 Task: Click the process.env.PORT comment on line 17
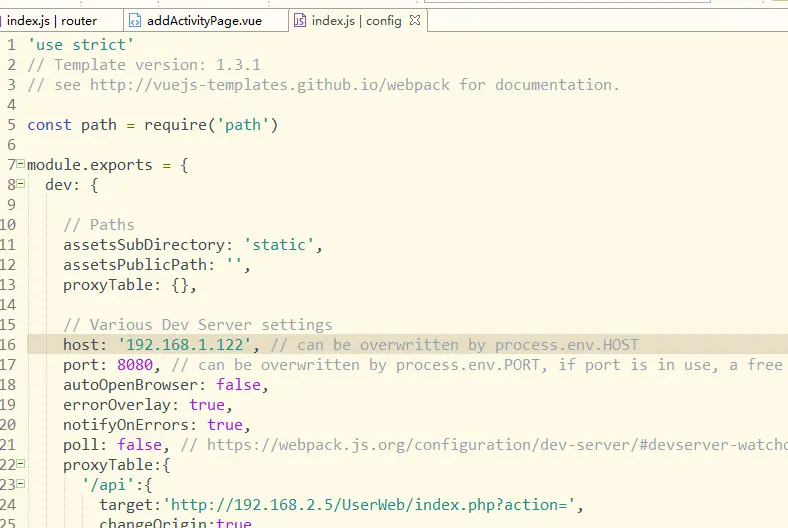pos(479,365)
